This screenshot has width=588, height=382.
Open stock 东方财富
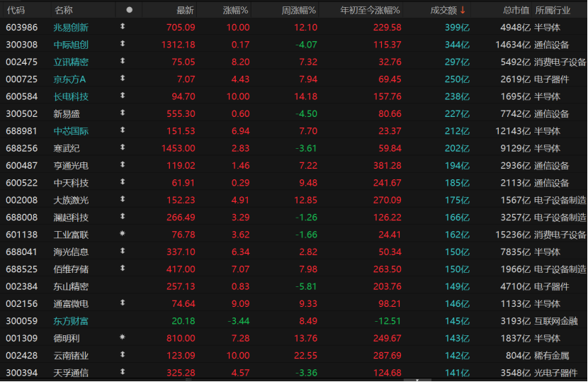[71, 321]
